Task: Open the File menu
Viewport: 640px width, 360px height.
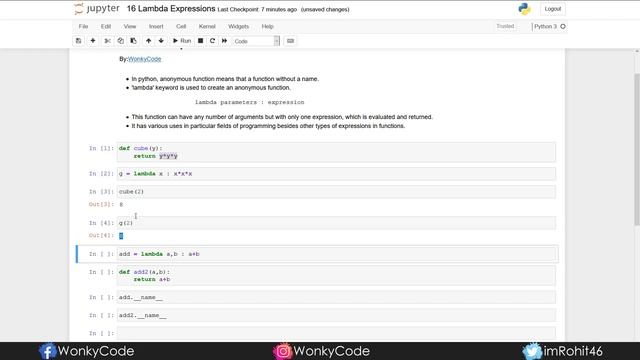Action: coord(83,26)
